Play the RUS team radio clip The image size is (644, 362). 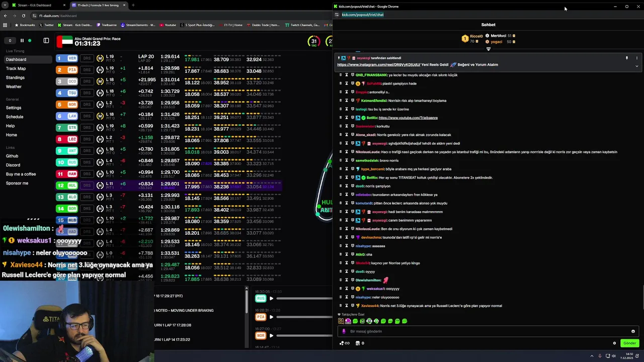pos(271,299)
